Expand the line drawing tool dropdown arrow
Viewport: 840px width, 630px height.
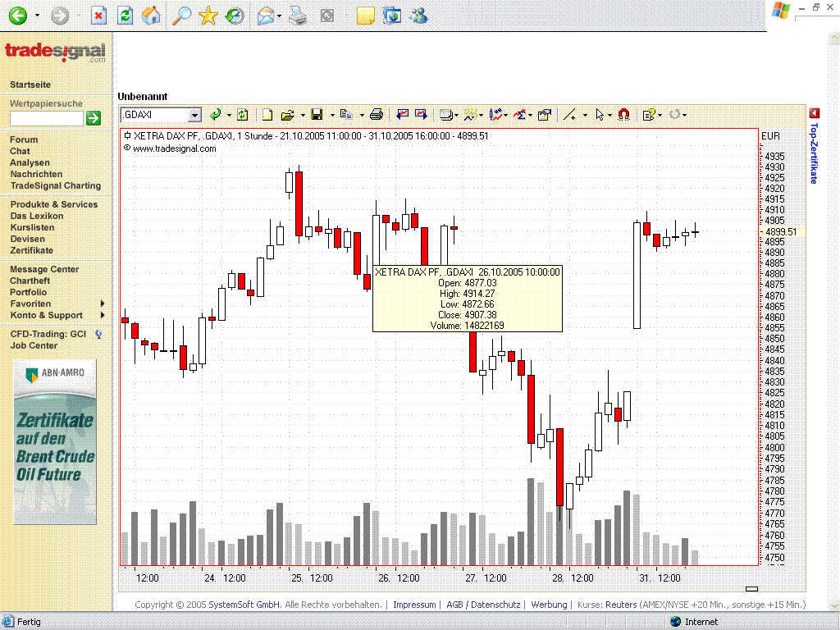click(585, 116)
